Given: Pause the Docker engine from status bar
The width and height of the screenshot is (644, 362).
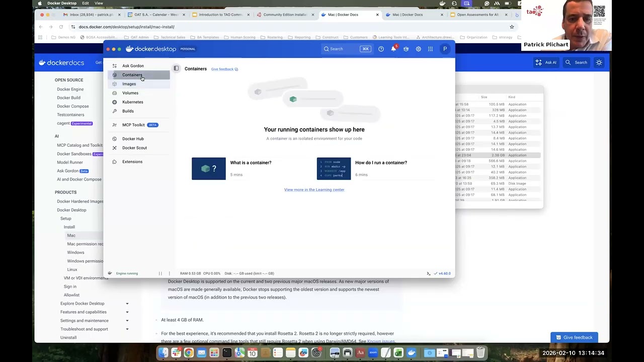Looking at the screenshot, I should click(x=160, y=274).
